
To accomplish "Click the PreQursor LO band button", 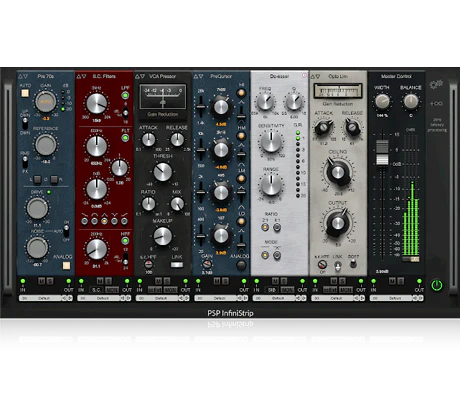I will coord(241,222).
